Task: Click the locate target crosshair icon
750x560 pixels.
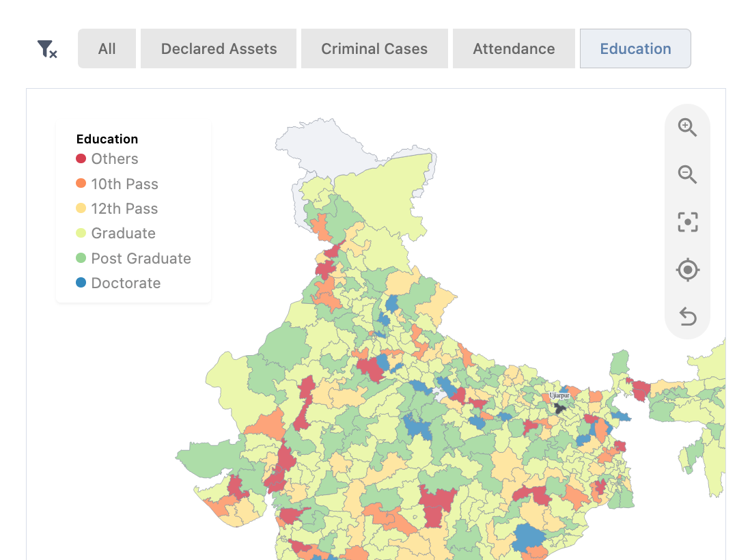Action: (687, 270)
